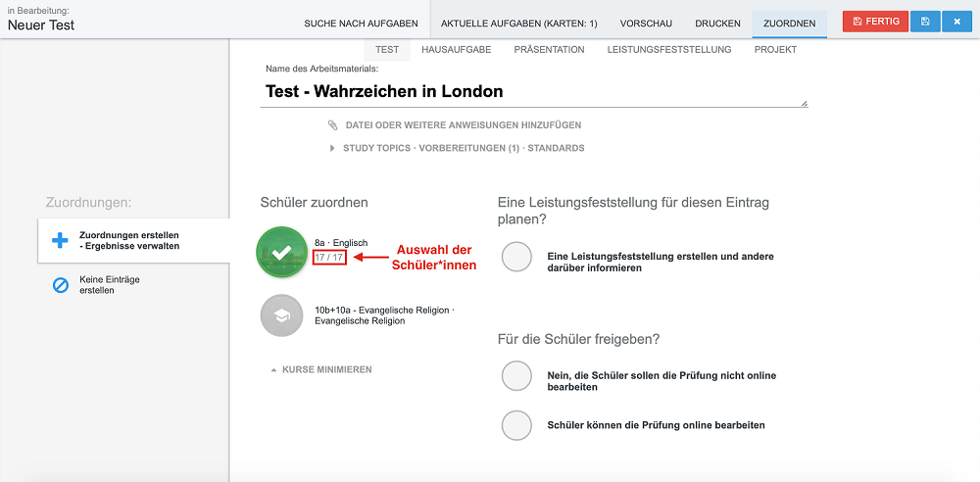
Task: Click the resize grip of name field
Action: [x=805, y=104]
